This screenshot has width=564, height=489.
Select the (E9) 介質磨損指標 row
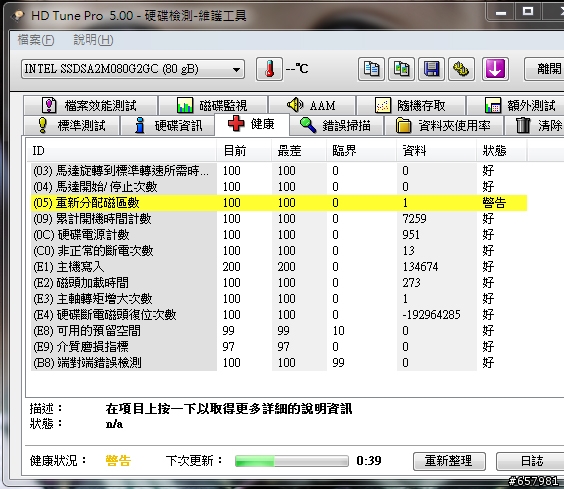click(279, 347)
